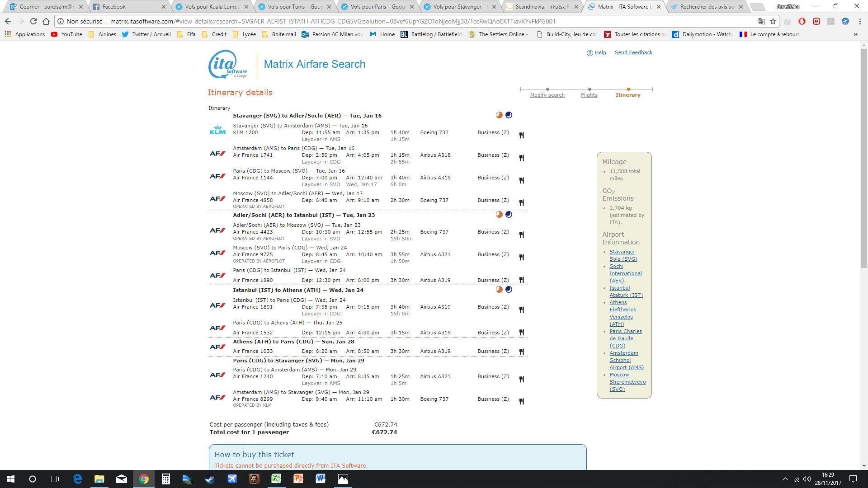Click meal icon for KLM 1200 flight

pos(521,135)
